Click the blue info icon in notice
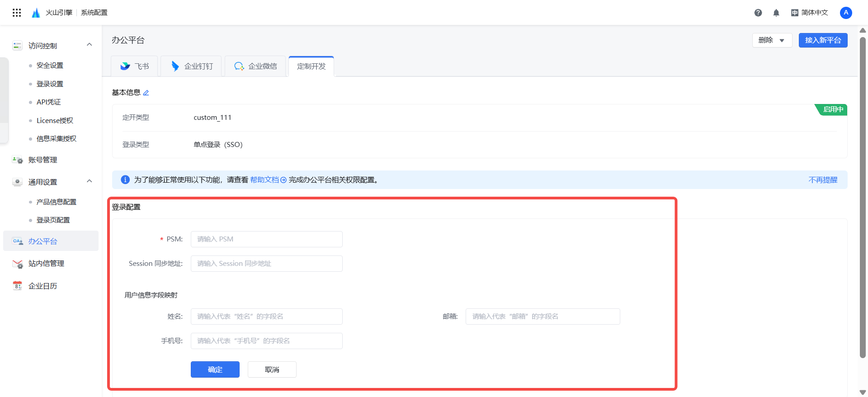The width and height of the screenshot is (868, 397). 125,180
